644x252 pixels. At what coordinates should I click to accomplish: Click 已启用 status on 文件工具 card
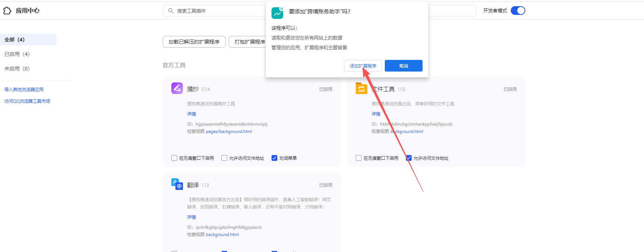coord(510,89)
